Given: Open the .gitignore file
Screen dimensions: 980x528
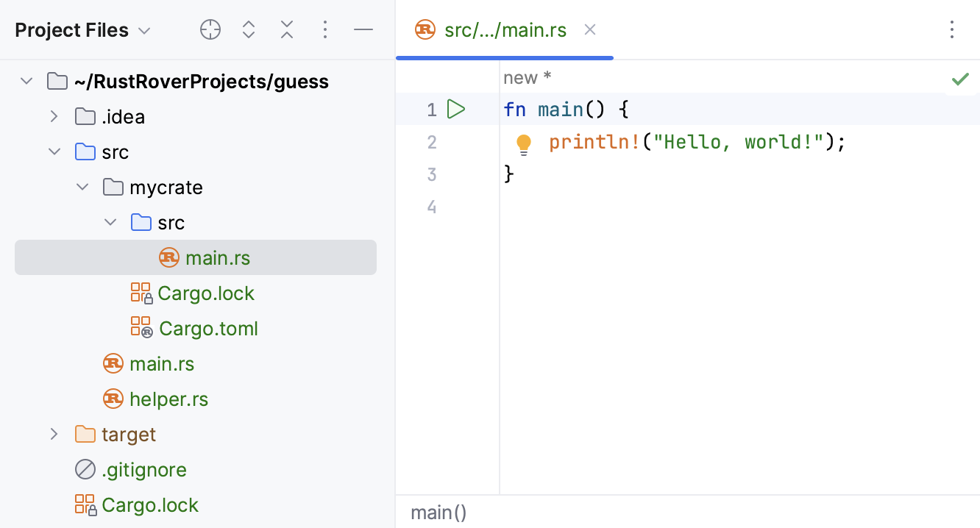Looking at the screenshot, I should (143, 470).
